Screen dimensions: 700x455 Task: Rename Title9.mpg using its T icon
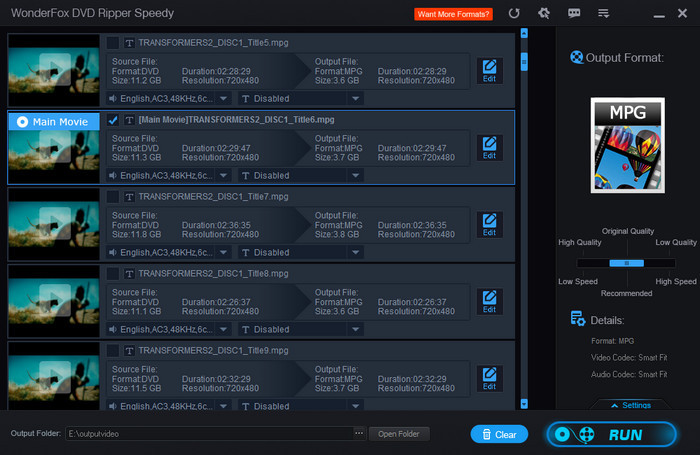[x=129, y=351]
